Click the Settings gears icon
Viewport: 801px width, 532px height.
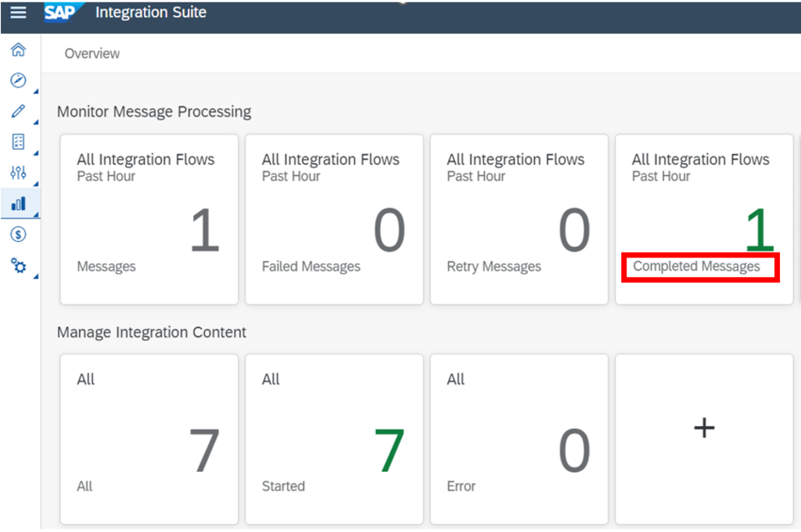pyautogui.click(x=19, y=264)
